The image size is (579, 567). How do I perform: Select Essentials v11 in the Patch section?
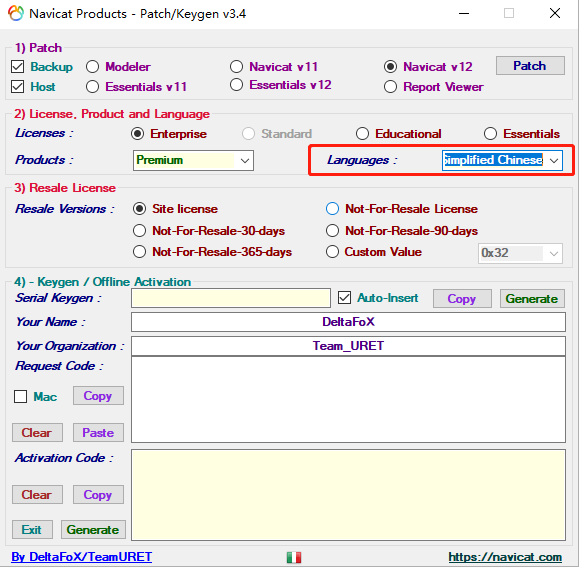(92, 87)
